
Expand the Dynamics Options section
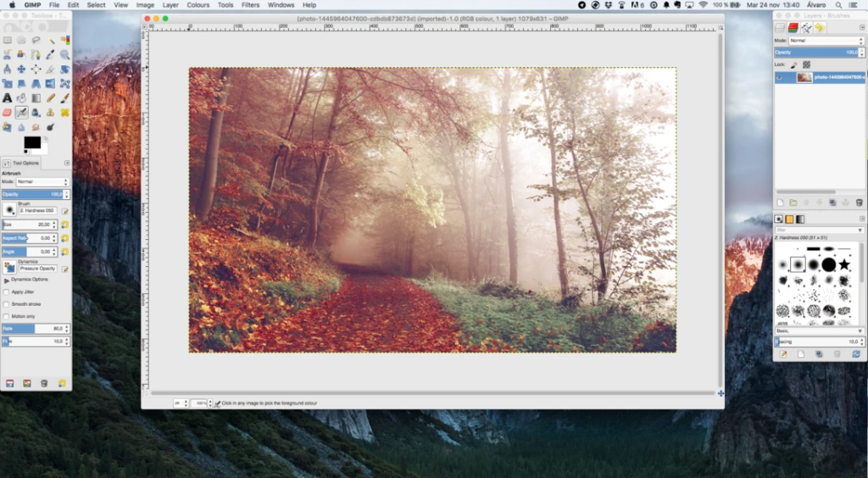tap(7, 279)
